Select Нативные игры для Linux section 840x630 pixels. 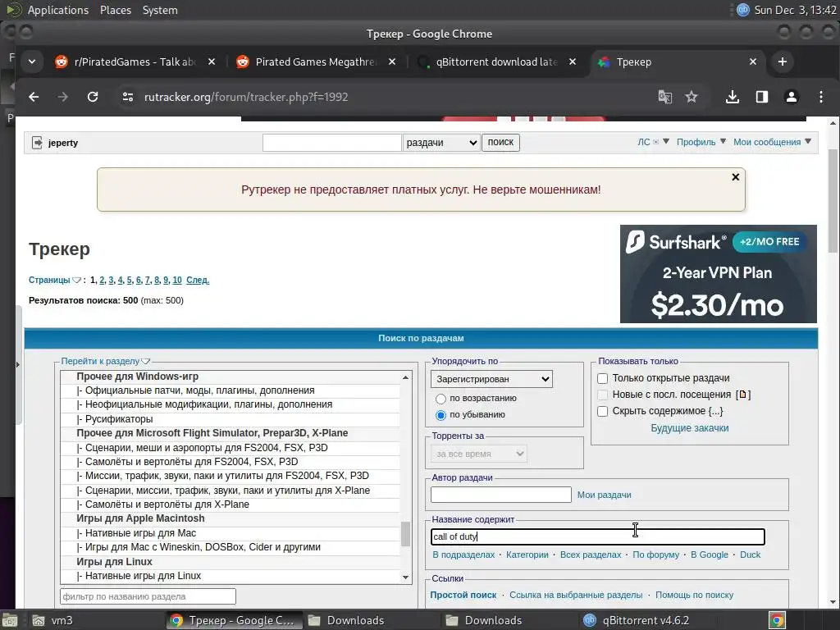pos(231,576)
